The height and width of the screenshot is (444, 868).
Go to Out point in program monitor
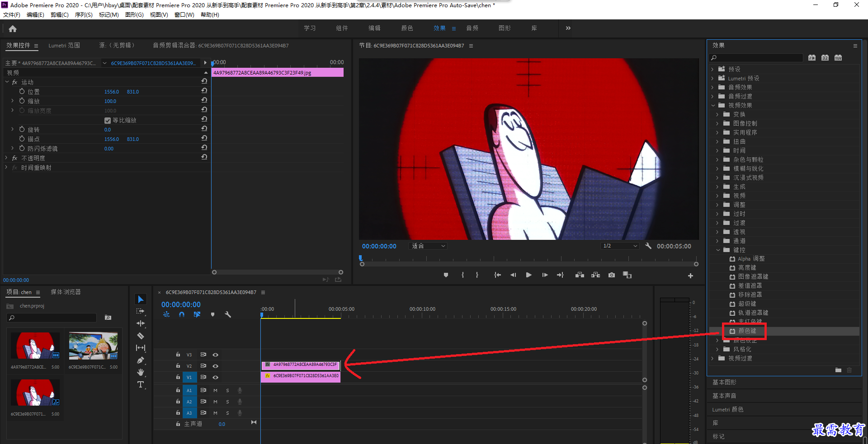(x=560, y=275)
